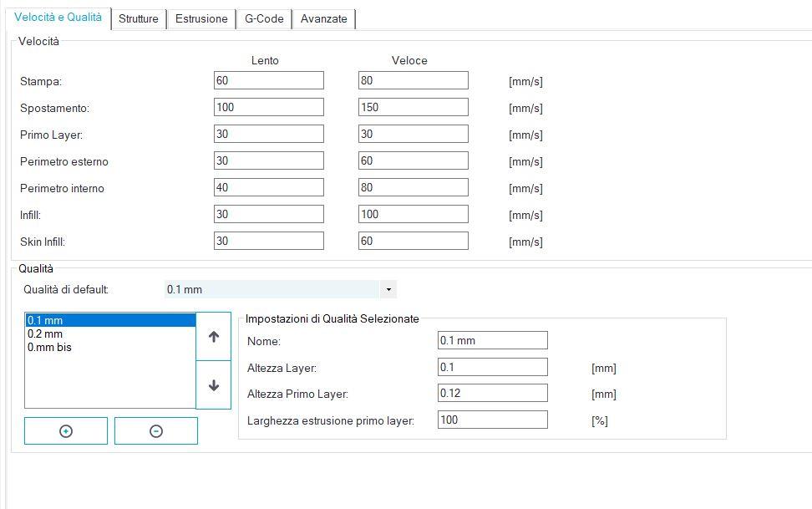Move selected quality down with arrow icon

tap(213, 385)
